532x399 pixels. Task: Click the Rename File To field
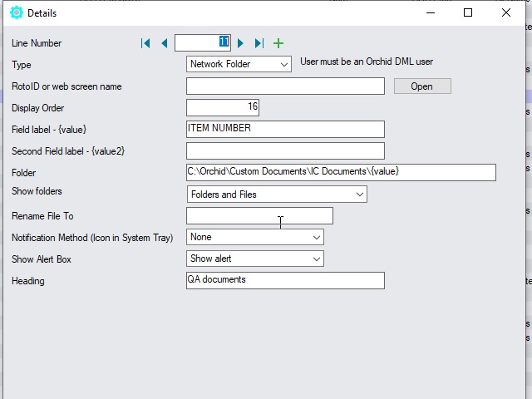point(259,216)
